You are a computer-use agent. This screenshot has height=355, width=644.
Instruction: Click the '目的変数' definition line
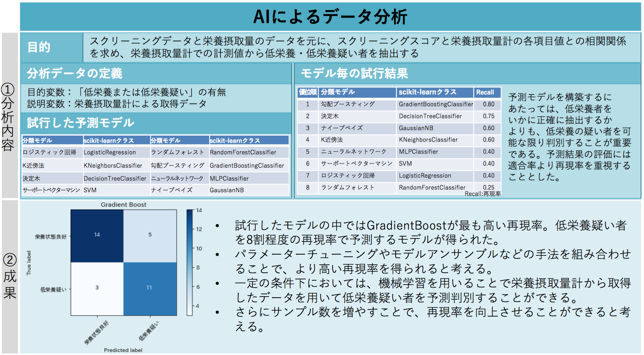coord(126,92)
